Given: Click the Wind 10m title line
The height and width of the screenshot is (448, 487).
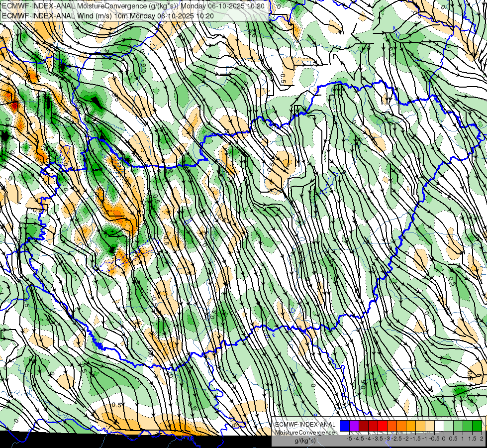Looking at the screenshot, I should (108, 16).
